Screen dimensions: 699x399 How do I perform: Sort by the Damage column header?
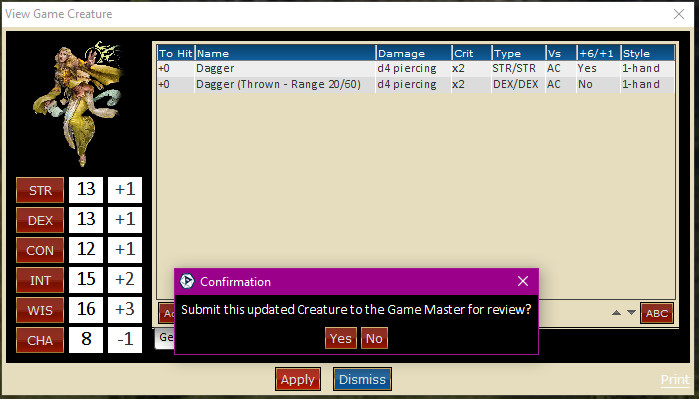coord(413,53)
